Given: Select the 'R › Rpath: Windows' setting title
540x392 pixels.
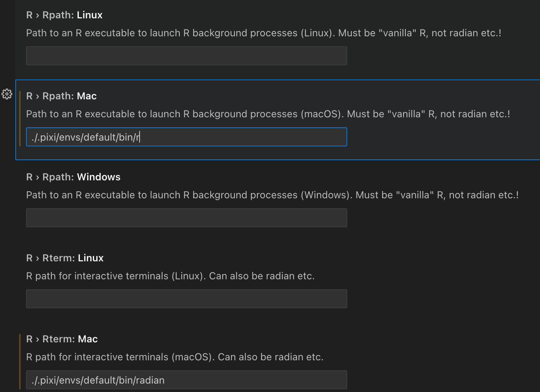Looking at the screenshot, I should pos(73,177).
